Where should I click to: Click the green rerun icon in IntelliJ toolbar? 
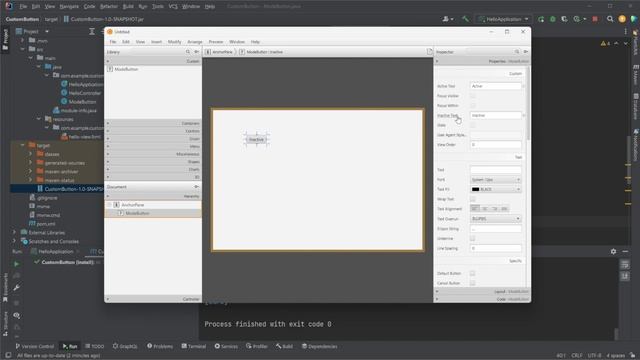(x=541, y=19)
